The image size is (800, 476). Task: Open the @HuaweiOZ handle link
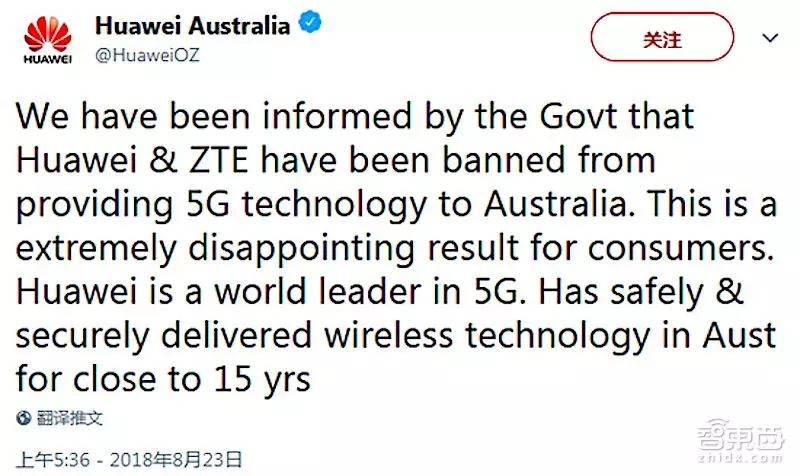tap(147, 54)
